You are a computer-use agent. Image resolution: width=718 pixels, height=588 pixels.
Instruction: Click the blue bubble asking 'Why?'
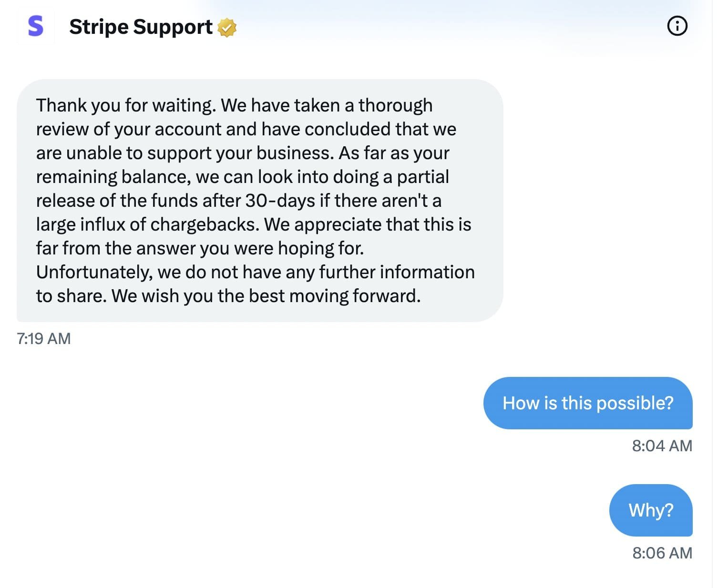tap(651, 510)
